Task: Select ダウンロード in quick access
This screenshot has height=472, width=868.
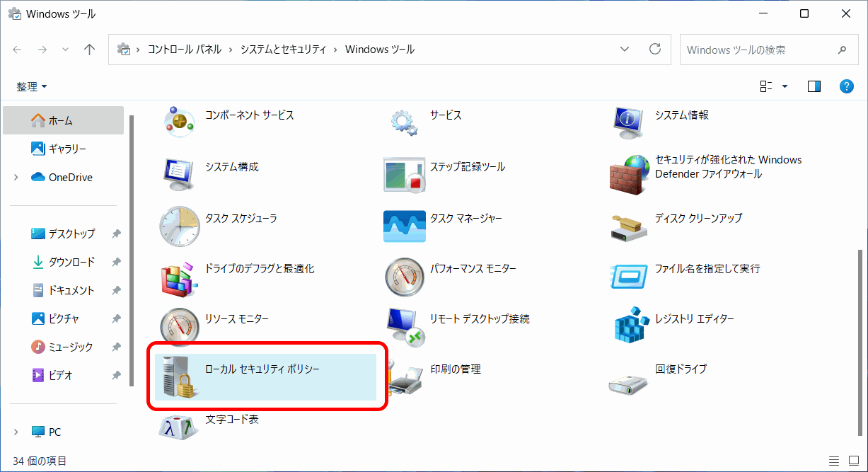Action: (64, 262)
